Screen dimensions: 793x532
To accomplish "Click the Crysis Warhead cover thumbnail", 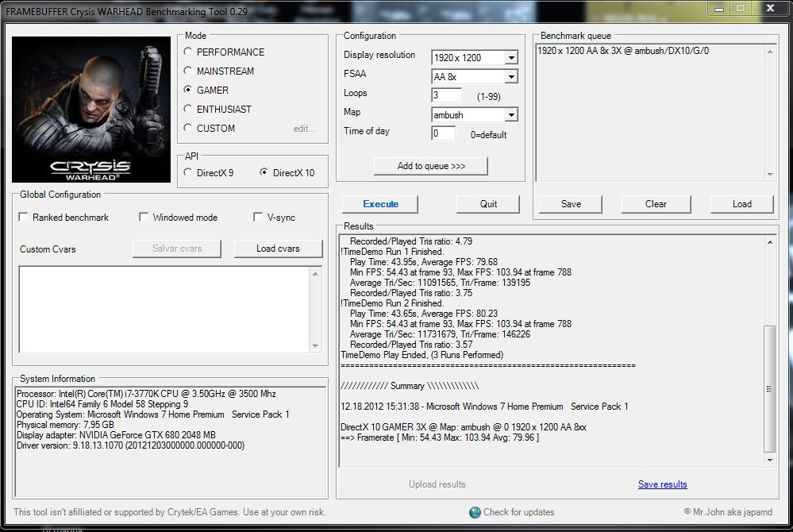I will pos(91,110).
